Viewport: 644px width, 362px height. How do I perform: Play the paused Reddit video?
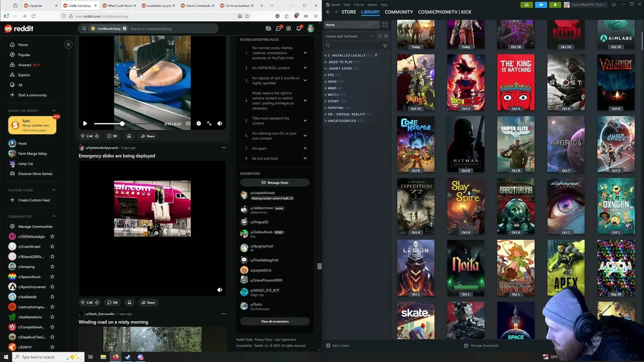[x=85, y=123]
